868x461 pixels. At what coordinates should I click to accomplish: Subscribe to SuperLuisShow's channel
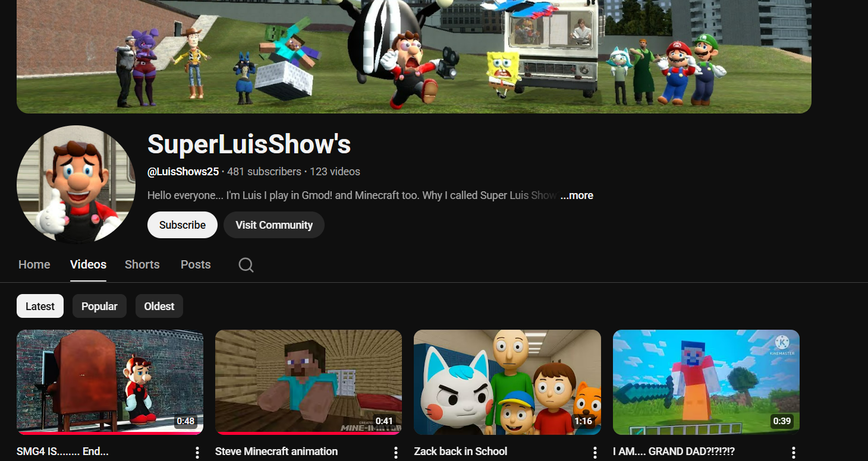point(183,225)
